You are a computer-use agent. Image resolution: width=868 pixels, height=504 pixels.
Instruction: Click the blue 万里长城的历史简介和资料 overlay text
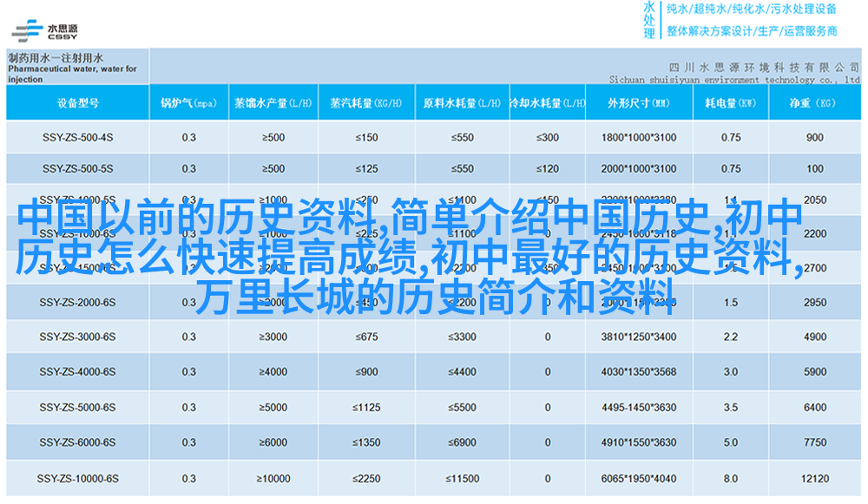click(434, 298)
